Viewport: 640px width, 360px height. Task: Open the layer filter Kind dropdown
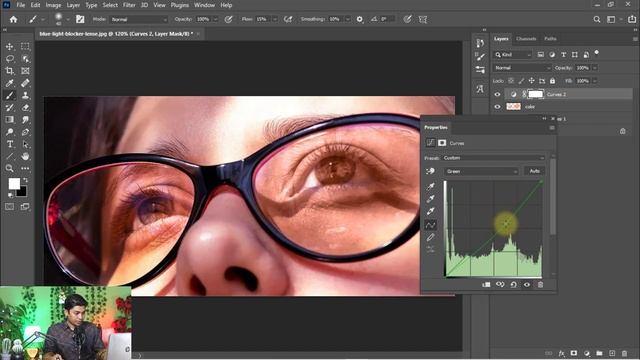[x=513, y=55]
